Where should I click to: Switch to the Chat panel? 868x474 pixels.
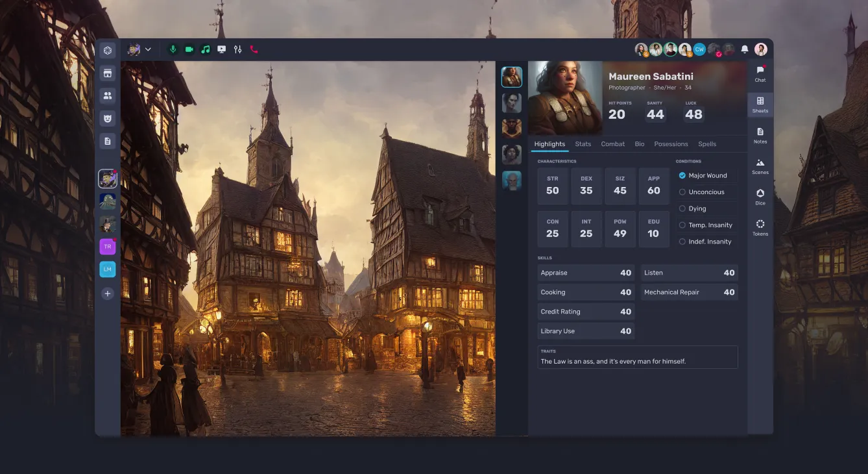(x=760, y=73)
